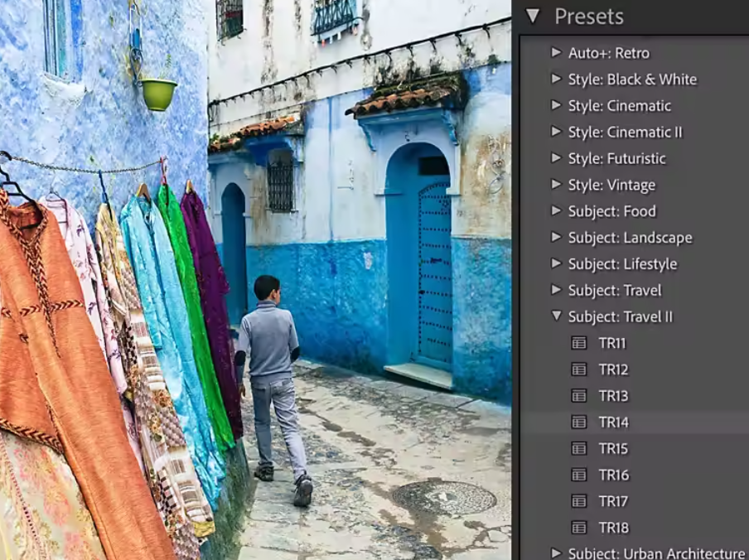749x560 pixels.
Task: Expand Style: Black & White presets
Action: [556, 80]
